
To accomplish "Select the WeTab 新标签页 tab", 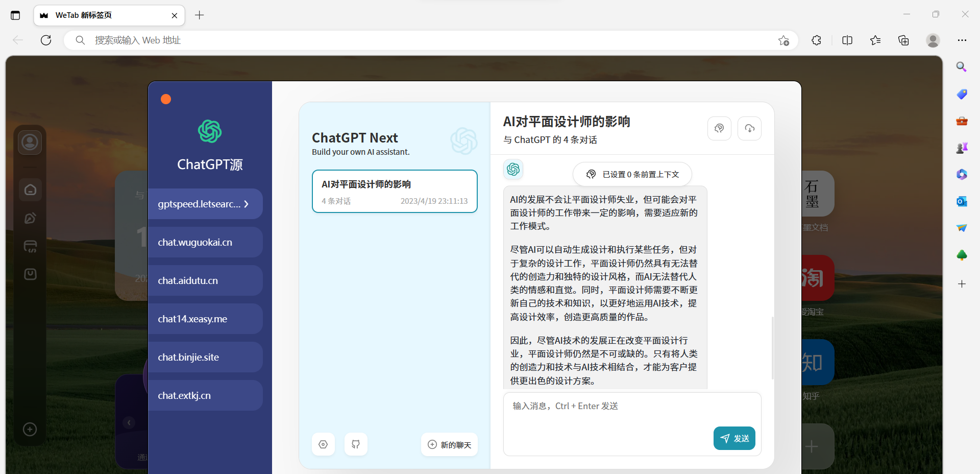I will point(109,15).
